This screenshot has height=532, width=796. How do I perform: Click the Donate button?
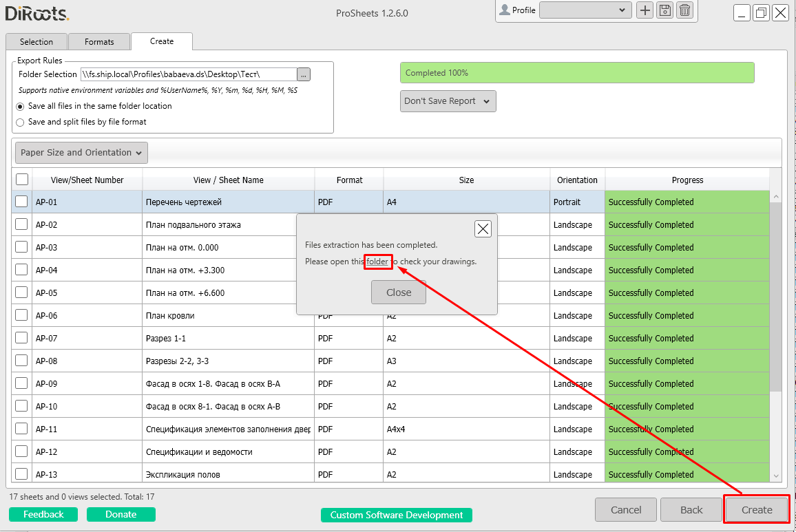121,514
